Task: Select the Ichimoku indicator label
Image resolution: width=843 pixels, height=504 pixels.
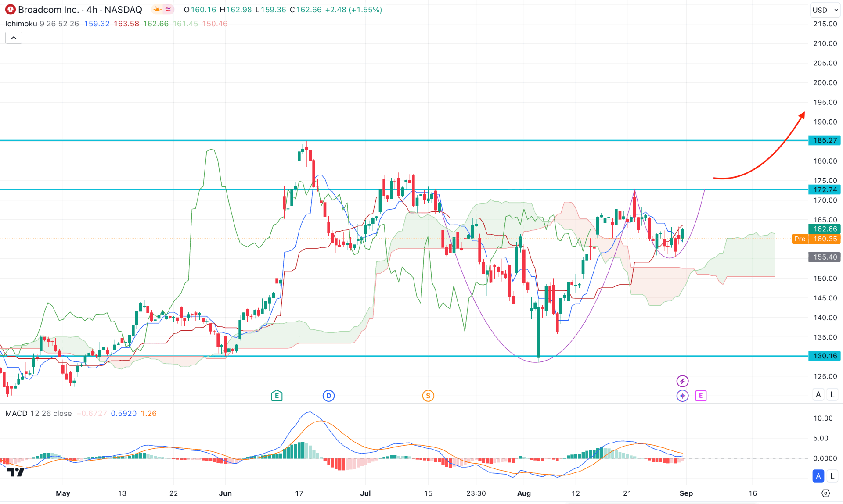Action: click(x=21, y=24)
